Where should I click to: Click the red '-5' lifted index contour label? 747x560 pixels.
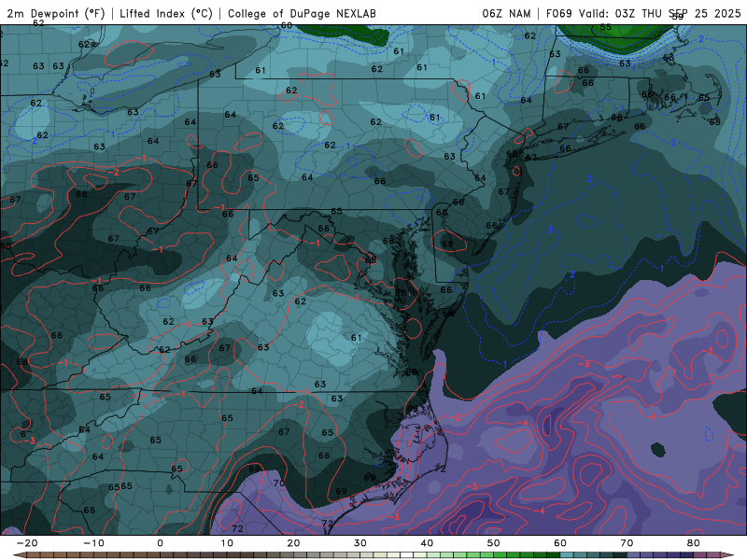(x=472, y=486)
